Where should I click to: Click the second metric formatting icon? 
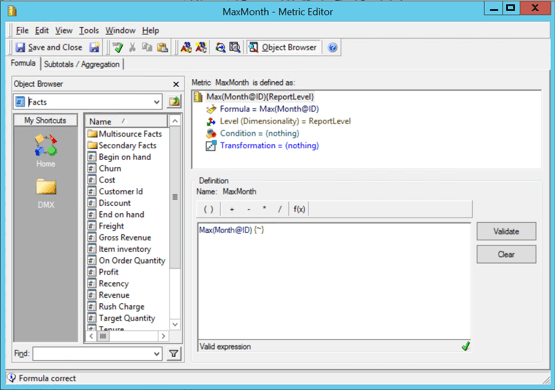click(201, 47)
